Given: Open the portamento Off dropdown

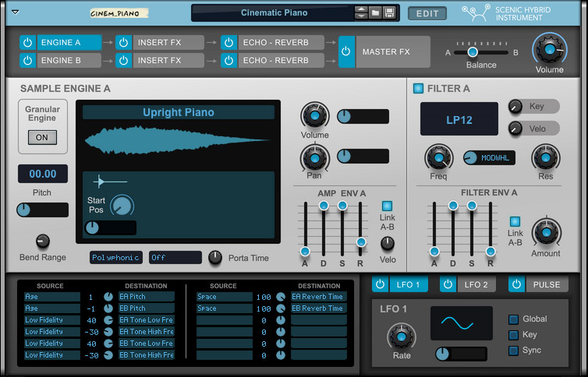Looking at the screenshot, I should pyautogui.click(x=175, y=258).
